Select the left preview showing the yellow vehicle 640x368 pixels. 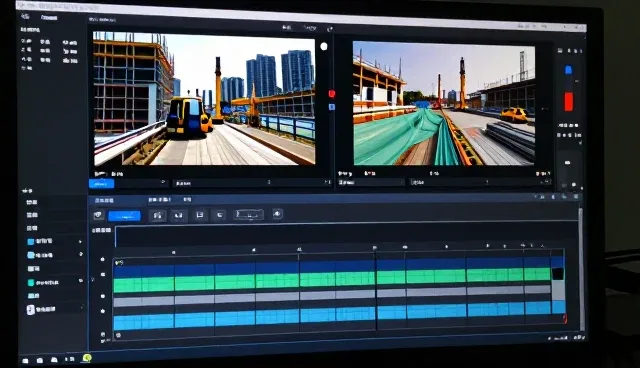[x=204, y=99]
